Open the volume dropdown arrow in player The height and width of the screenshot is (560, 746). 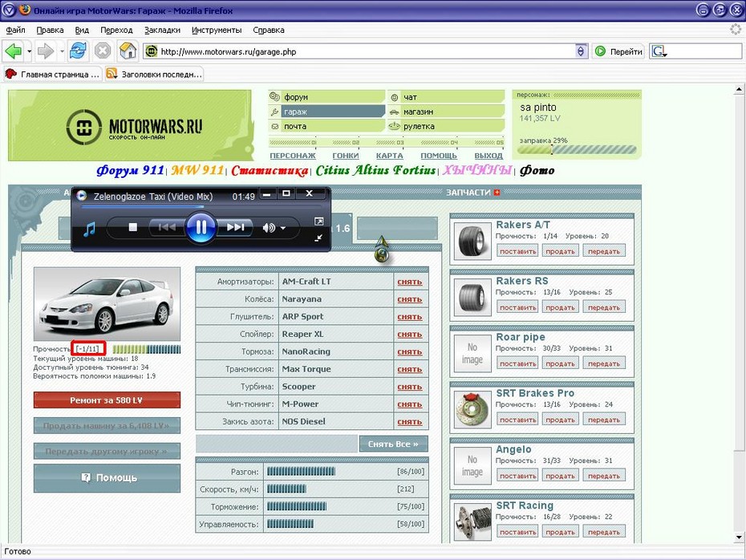coord(283,228)
